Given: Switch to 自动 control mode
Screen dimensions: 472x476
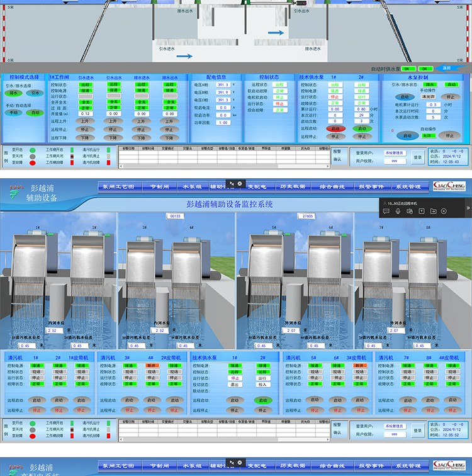Looking at the screenshot, I should click(x=35, y=113).
